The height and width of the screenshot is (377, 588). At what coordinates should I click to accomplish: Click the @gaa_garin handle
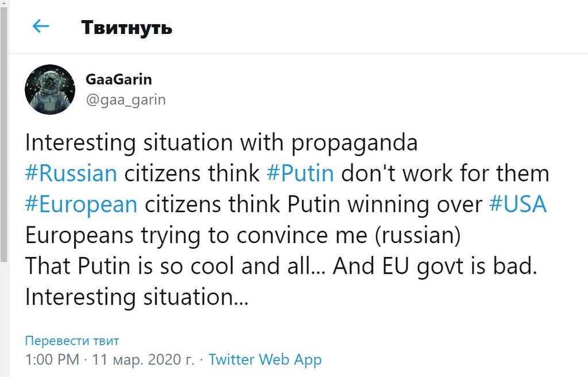[x=125, y=99]
